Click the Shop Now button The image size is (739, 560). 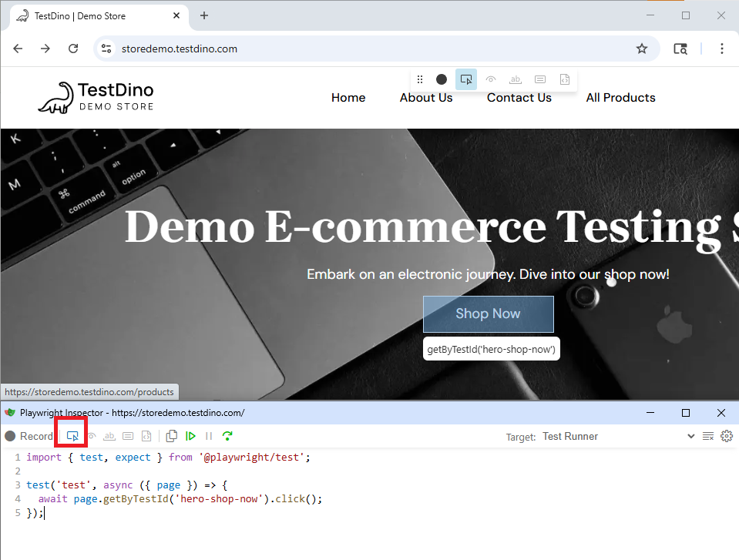pos(488,314)
